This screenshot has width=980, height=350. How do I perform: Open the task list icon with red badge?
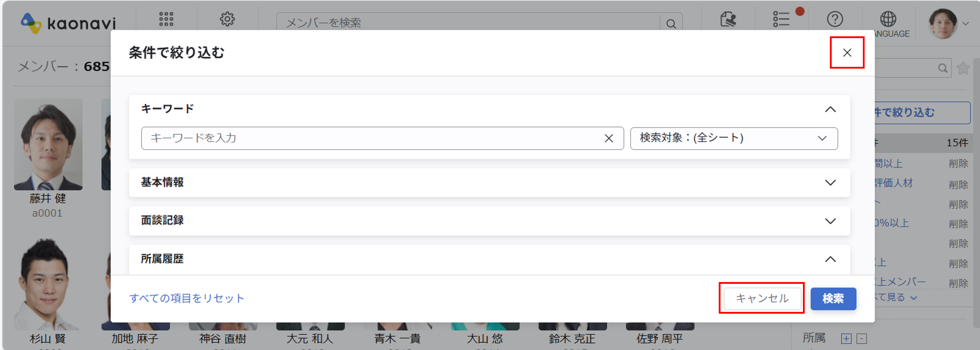781,19
